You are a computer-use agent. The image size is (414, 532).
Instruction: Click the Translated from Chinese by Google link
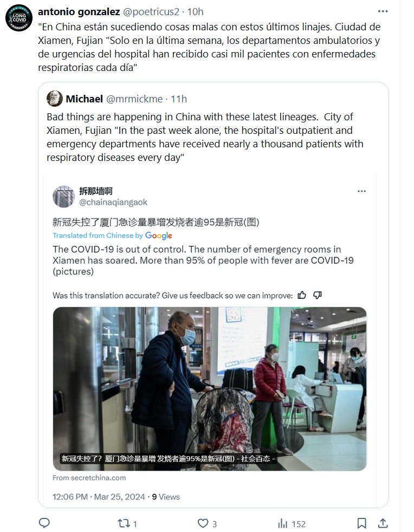click(x=112, y=236)
